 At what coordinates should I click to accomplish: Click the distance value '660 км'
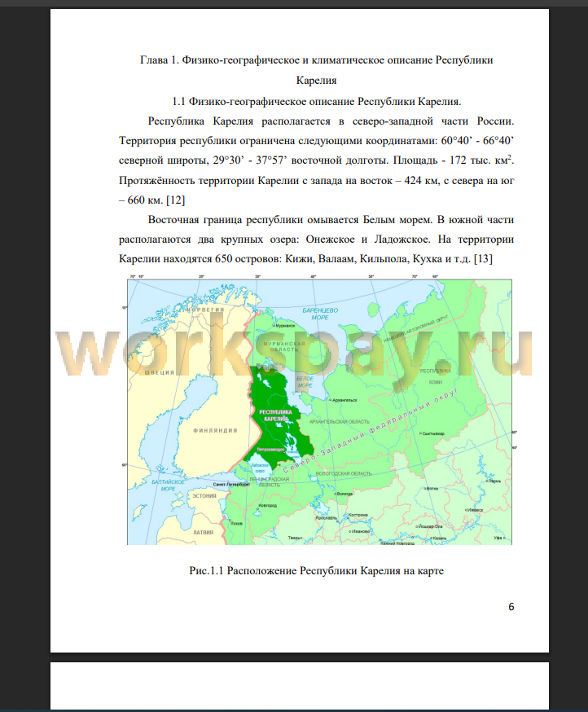(x=145, y=200)
